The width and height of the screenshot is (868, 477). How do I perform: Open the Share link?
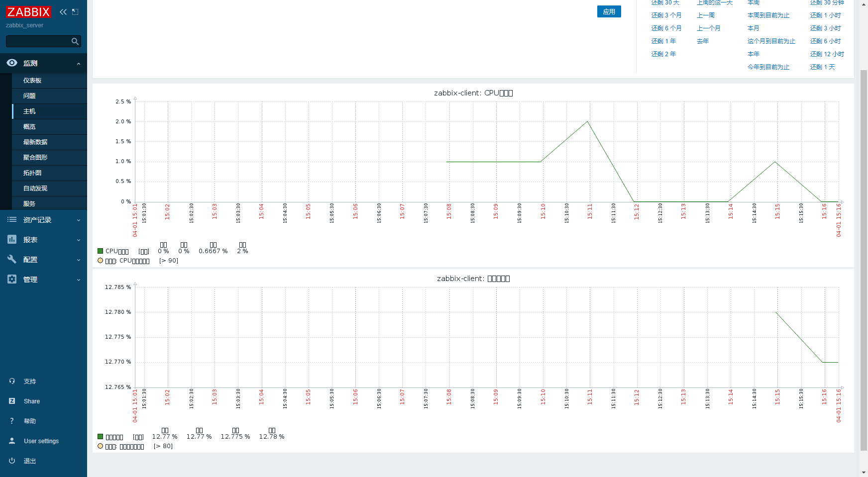[x=32, y=401]
